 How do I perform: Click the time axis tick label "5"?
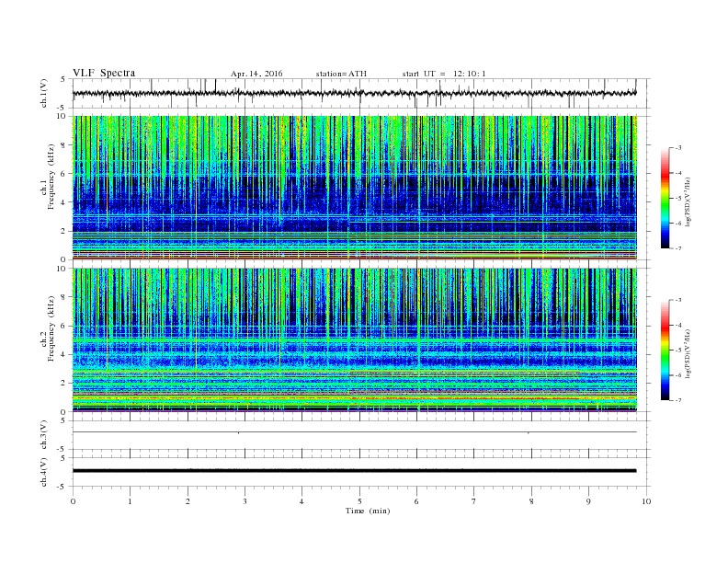click(x=359, y=501)
